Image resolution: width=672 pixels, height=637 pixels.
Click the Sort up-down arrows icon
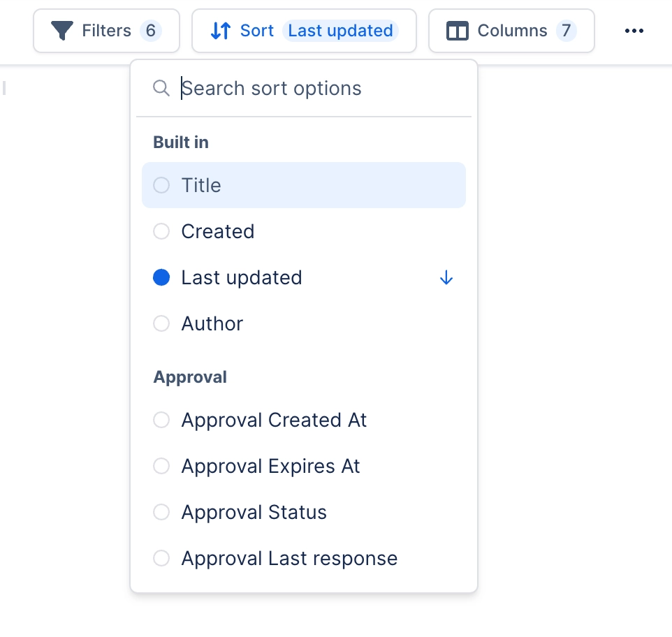click(x=220, y=31)
